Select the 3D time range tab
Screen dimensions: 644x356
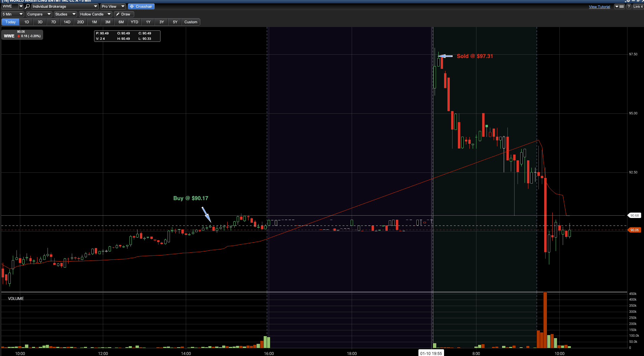tap(40, 22)
